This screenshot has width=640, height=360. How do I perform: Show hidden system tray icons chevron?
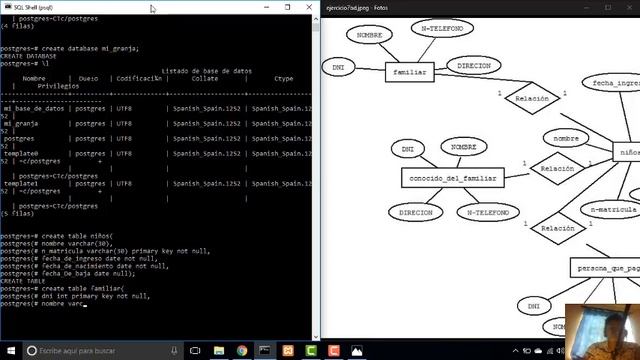click(x=516, y=351)
